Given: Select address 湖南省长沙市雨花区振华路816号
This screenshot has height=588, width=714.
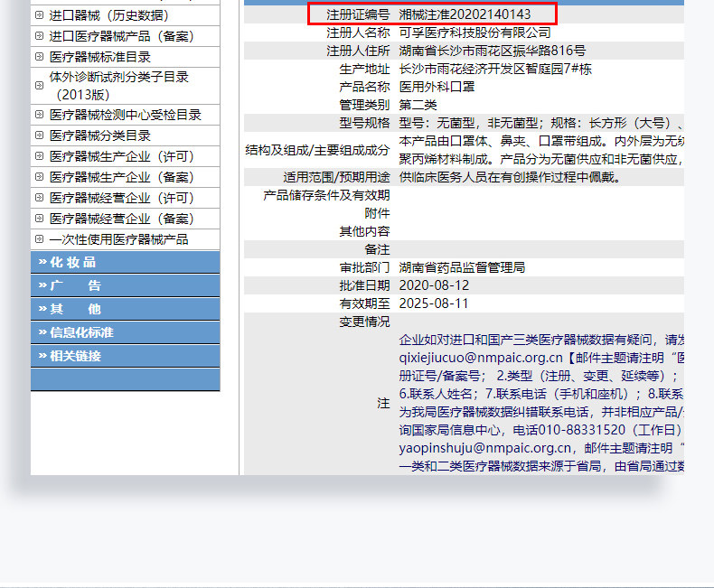Looking at the screenshot, I should click(493, 51).
